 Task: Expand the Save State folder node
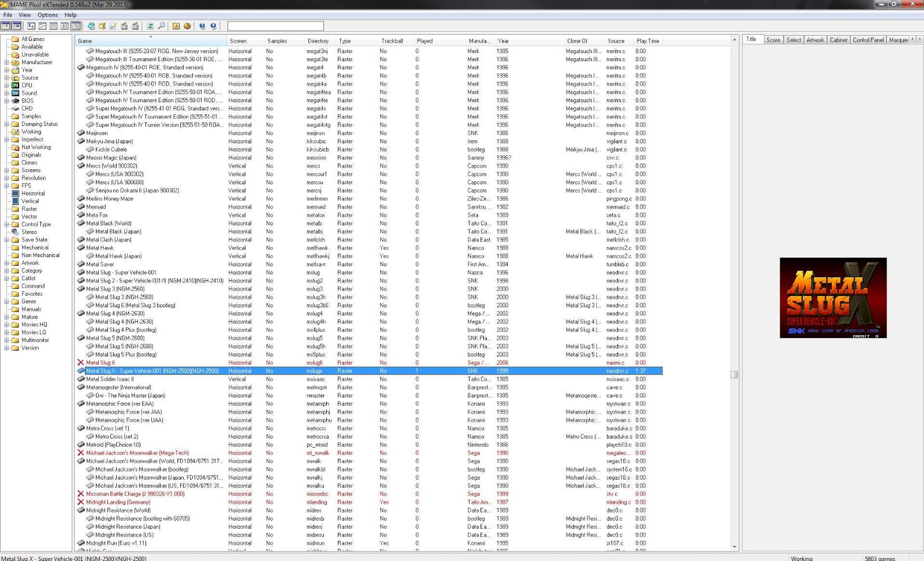click(x=6, y=240)
